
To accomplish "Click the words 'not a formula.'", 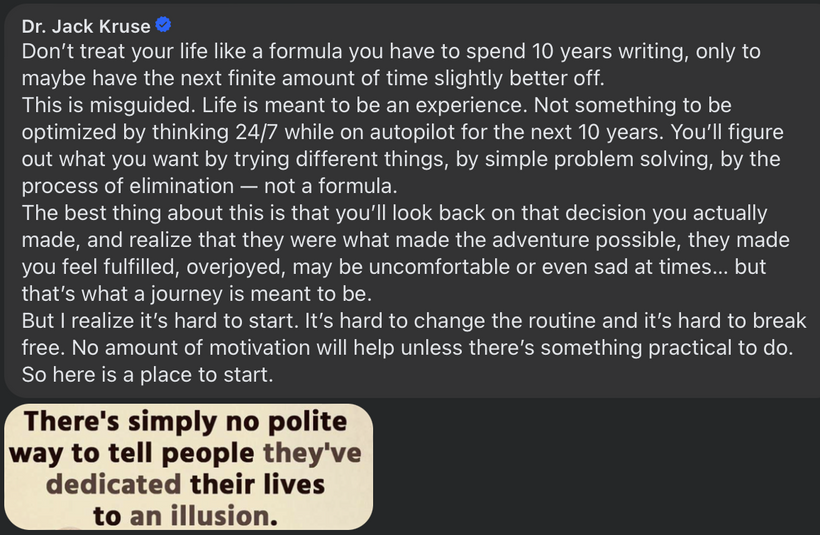I will [331, 186].
